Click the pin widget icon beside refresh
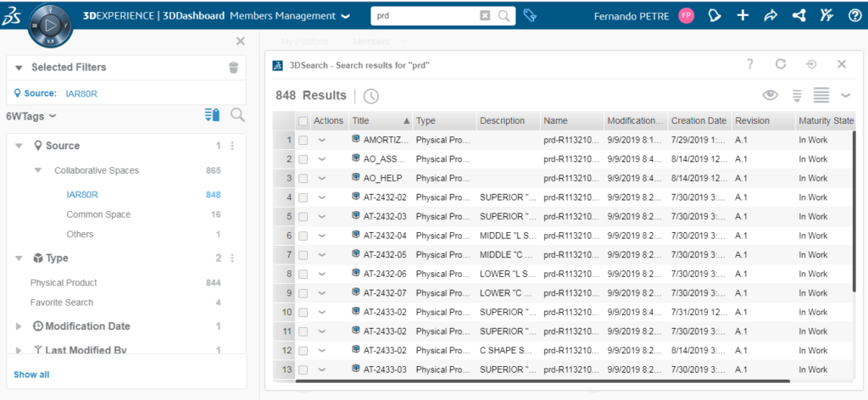Viewport: 868px width, 400px height. click(x=811, y=64)
